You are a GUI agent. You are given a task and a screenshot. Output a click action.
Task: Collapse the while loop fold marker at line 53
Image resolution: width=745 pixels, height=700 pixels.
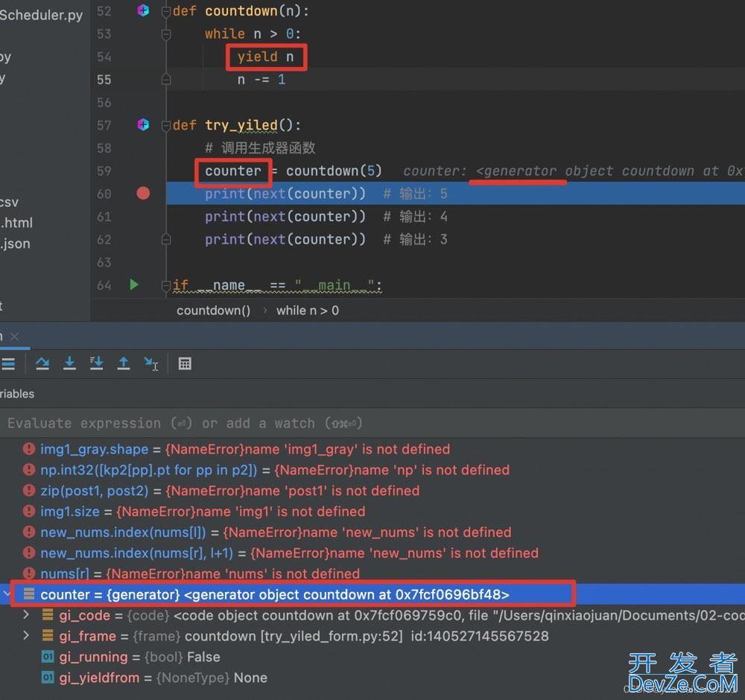point(166,34)
